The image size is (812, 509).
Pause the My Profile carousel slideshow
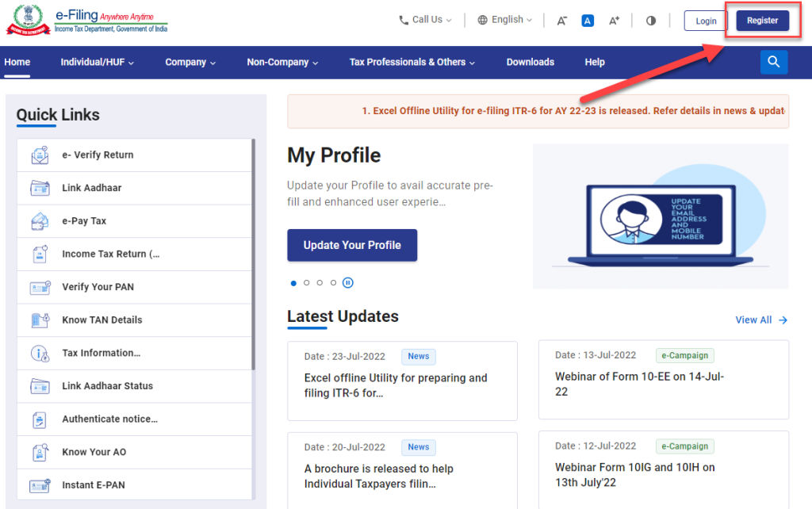[x=348, y=283]
